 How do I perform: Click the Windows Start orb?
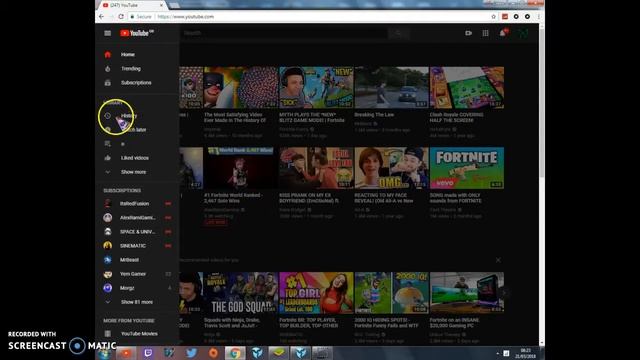(104, 353)
